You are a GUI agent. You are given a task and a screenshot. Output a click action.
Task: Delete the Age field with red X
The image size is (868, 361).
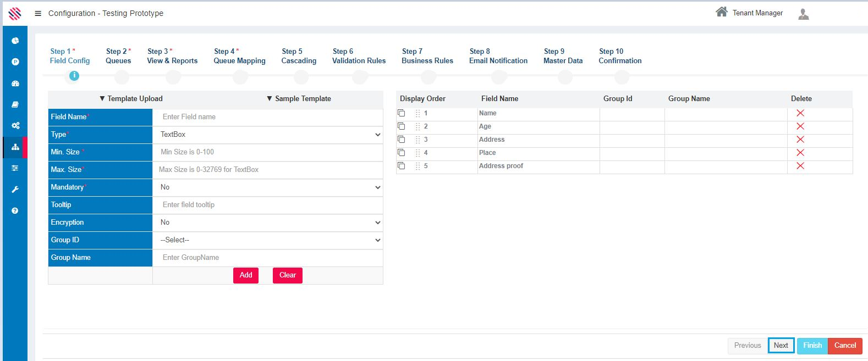click(x=800, y=126)
